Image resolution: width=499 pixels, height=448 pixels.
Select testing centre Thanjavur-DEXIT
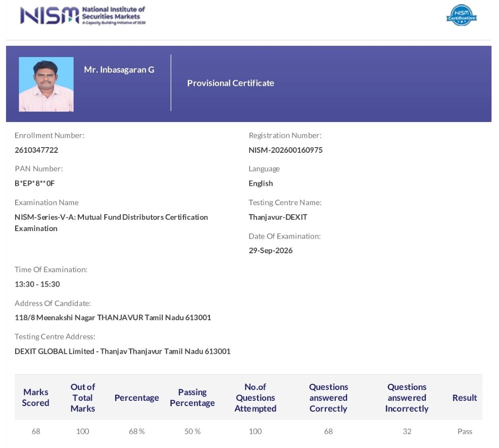point(278,217)
